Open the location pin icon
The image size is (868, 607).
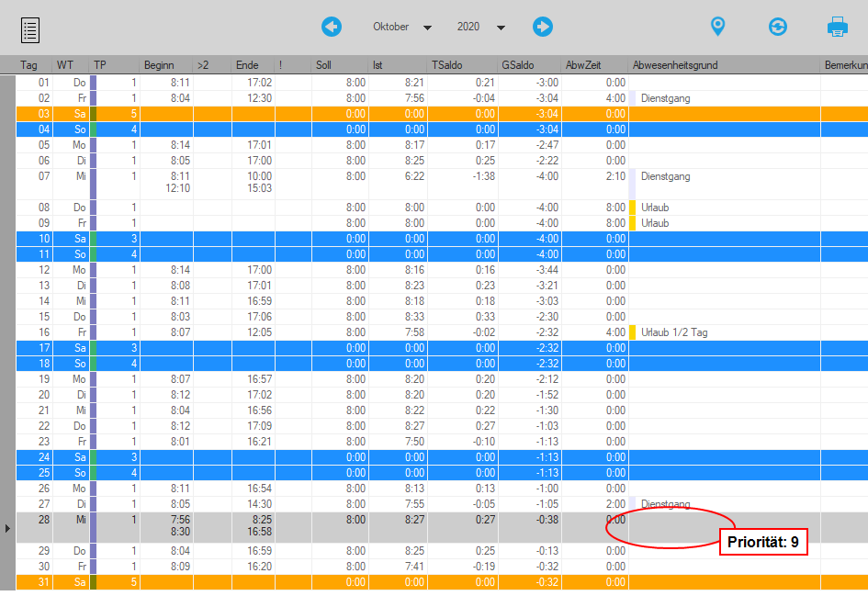click(x=718, y=27)
